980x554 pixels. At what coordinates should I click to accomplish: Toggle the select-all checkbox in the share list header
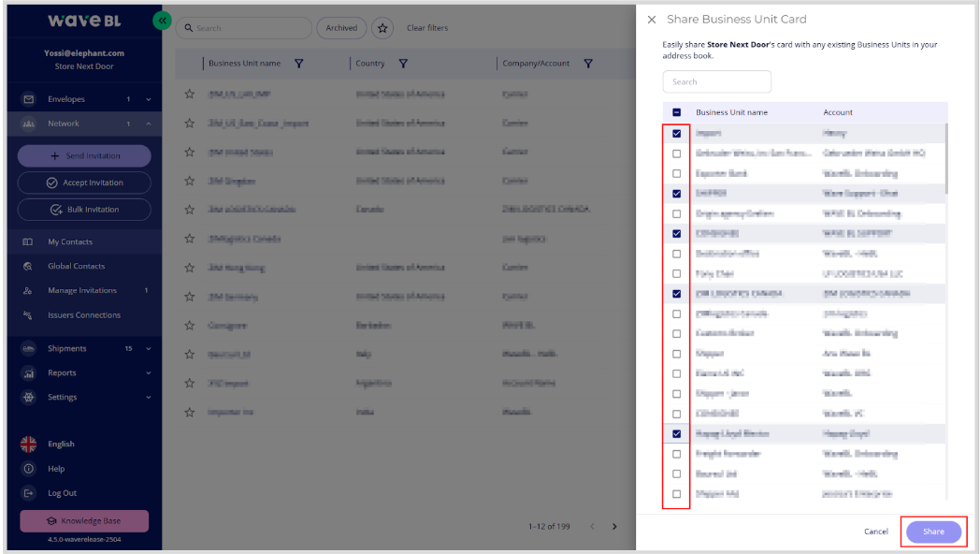676,112
